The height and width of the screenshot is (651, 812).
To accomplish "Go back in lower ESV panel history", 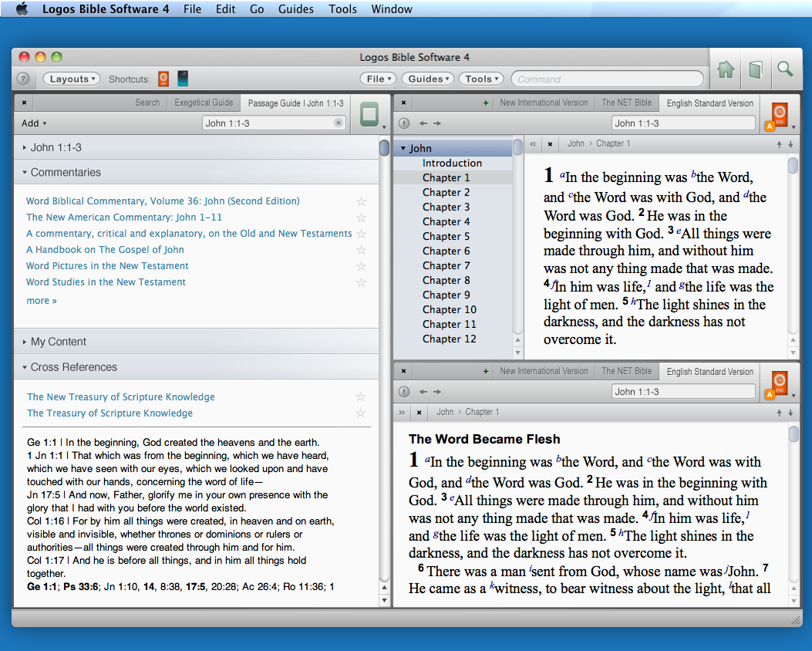I will pos(423,392).
